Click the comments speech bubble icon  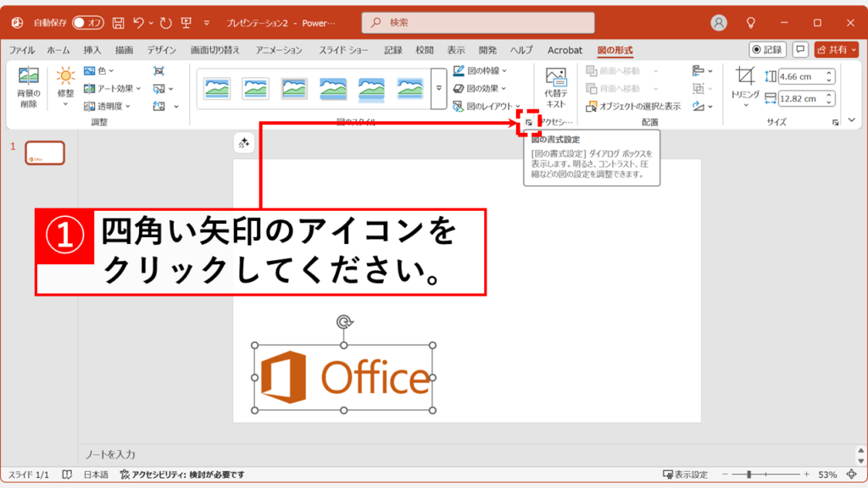click(800, 50)
